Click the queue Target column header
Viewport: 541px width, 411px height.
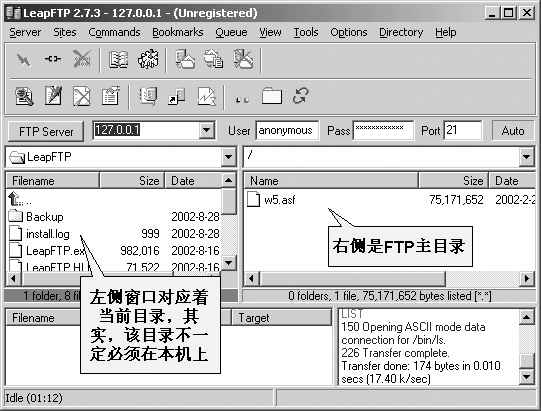[281, 317]
